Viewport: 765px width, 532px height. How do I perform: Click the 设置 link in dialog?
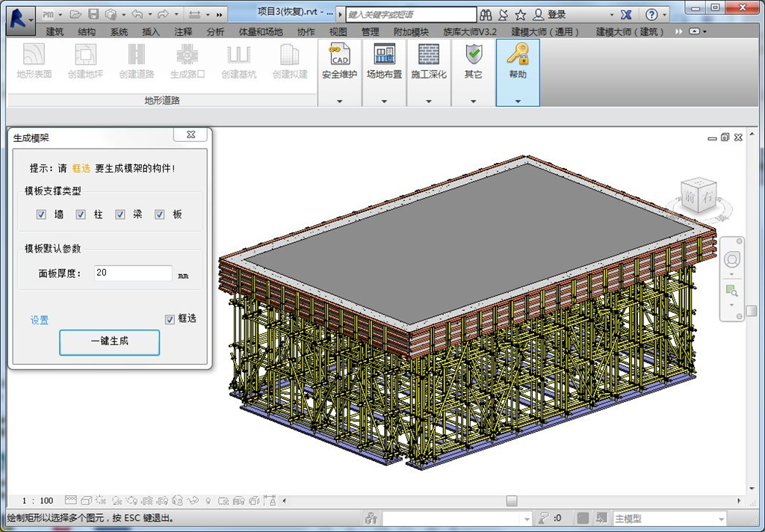(x=40, y=320)
